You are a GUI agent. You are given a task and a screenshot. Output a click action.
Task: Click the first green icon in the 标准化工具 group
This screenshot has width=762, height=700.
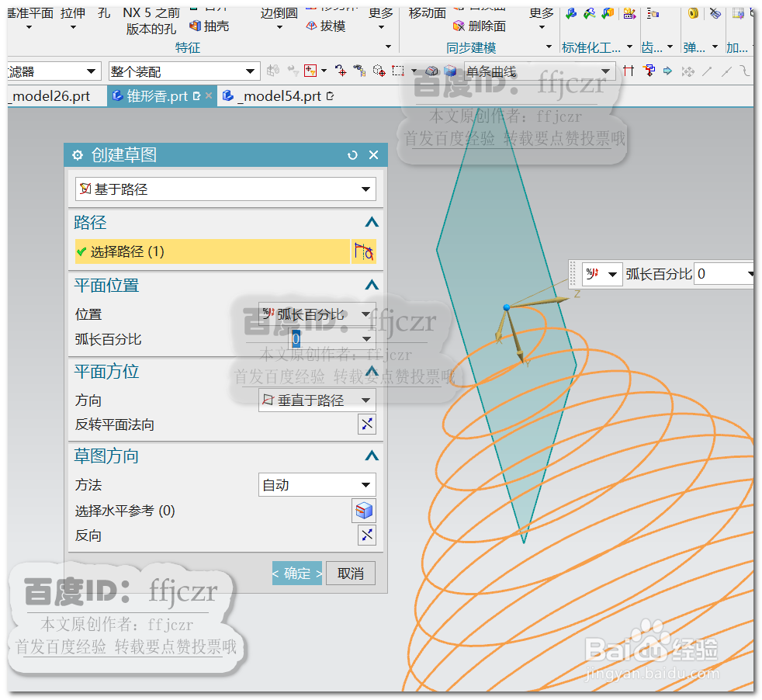[571, 14]
